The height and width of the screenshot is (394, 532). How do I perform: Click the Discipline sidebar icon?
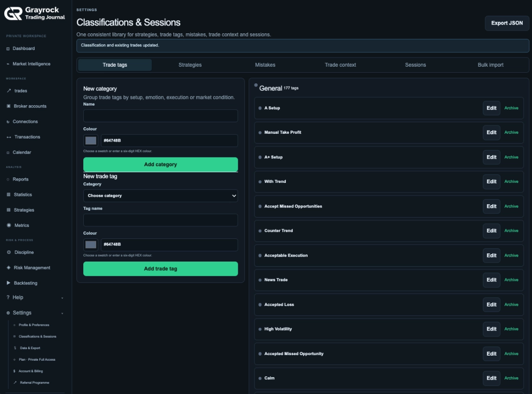(9, 252)
